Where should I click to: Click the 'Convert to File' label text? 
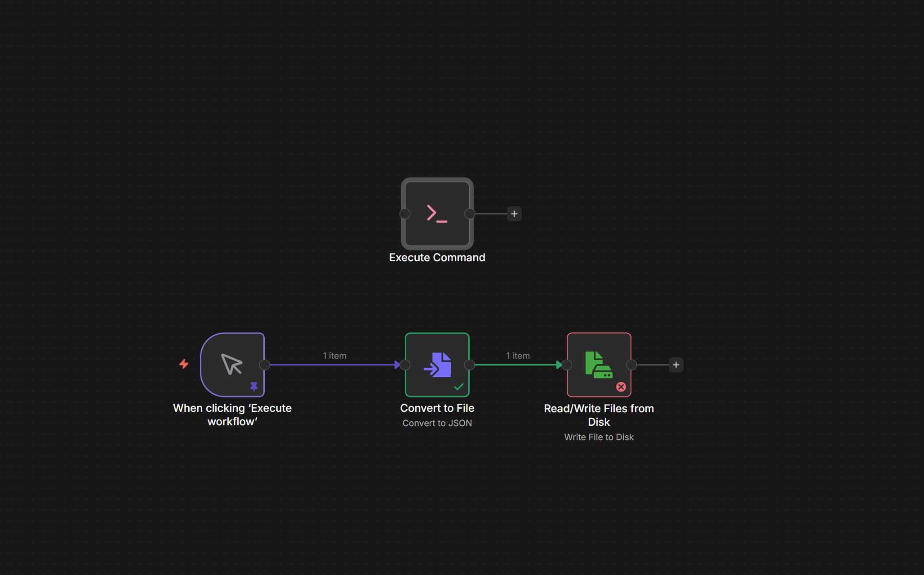pyautogui.click(x=437, y=408)
